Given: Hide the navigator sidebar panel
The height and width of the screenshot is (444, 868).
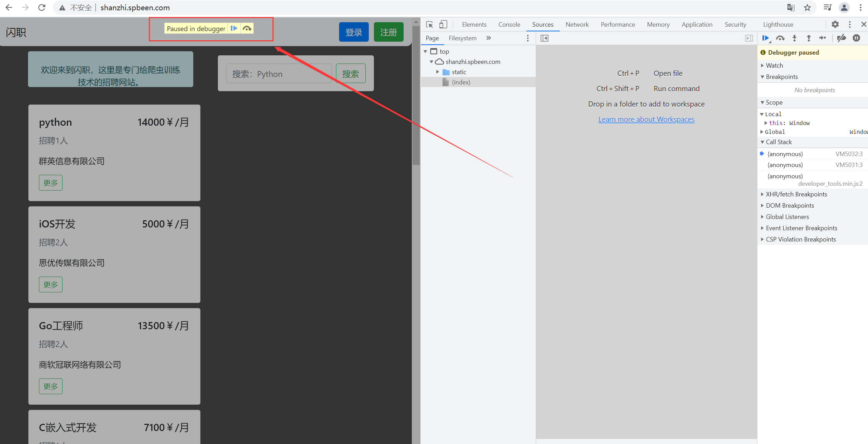Looking at the screenshot, I should (544, 38).
